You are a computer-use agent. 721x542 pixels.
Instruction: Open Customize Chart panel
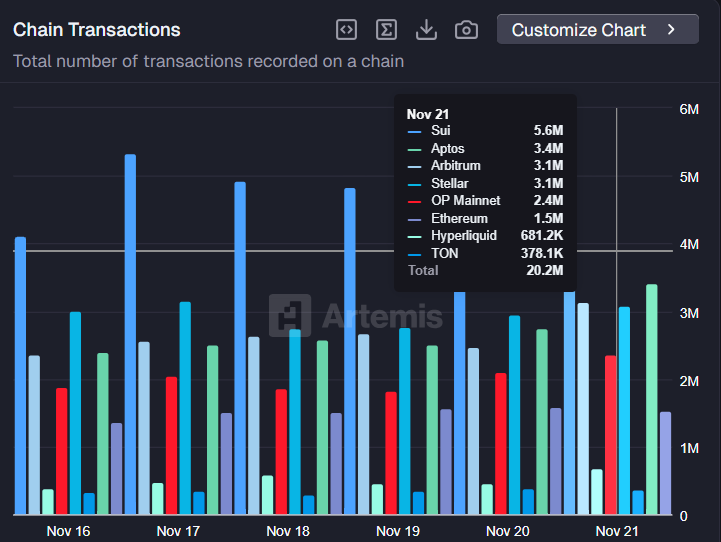pos(598,29)
